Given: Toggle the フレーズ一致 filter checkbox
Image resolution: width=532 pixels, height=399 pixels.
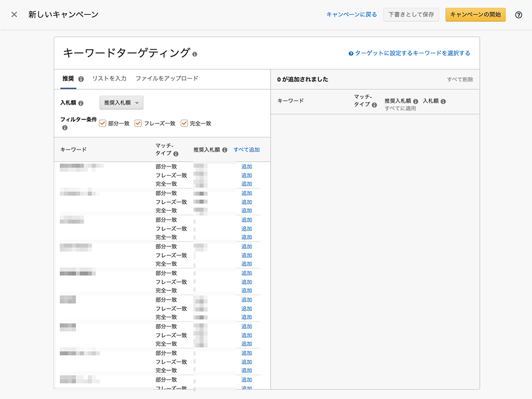Looking at the screenshot, I should click(x=138, y=123).
